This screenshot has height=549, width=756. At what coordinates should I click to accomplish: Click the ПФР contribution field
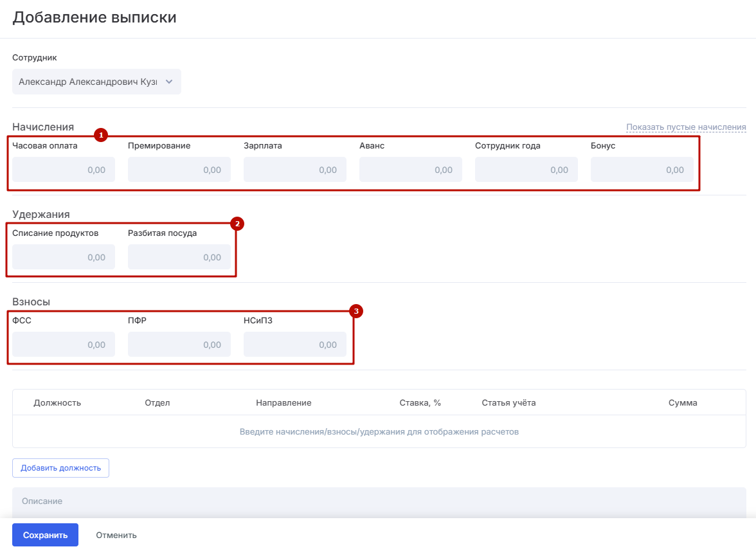179,345
